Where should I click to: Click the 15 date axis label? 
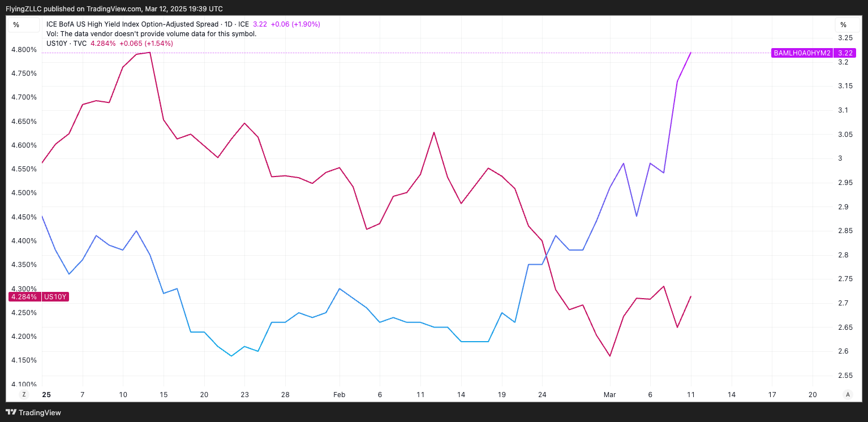(x=164, y=394)
